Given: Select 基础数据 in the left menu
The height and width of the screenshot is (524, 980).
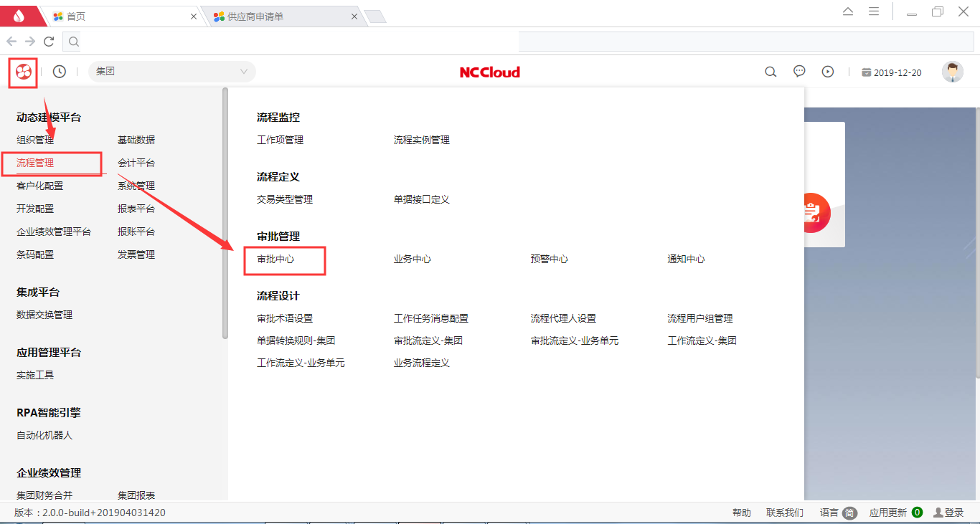Looking at the screenshot, I should click(x=136, y=140).
